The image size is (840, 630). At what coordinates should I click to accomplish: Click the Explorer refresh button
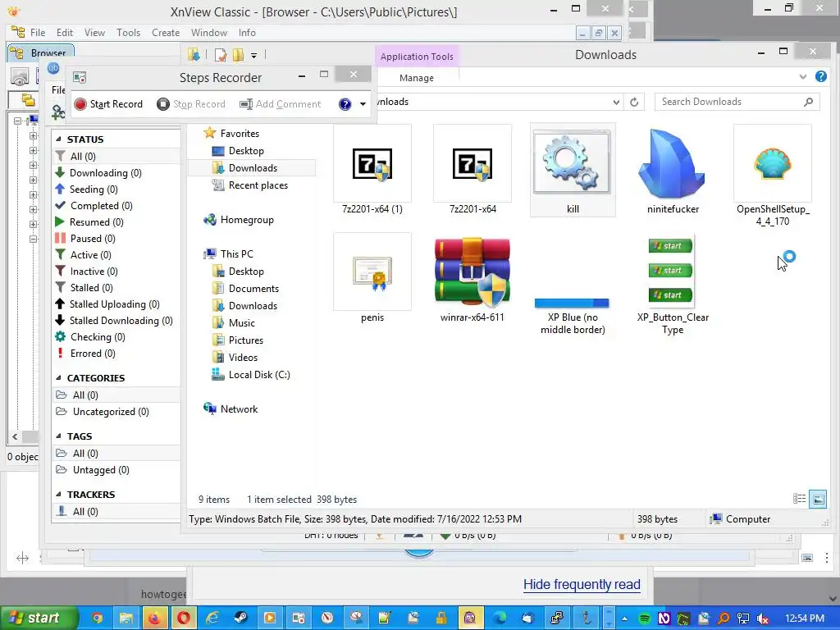click(634, 102)
